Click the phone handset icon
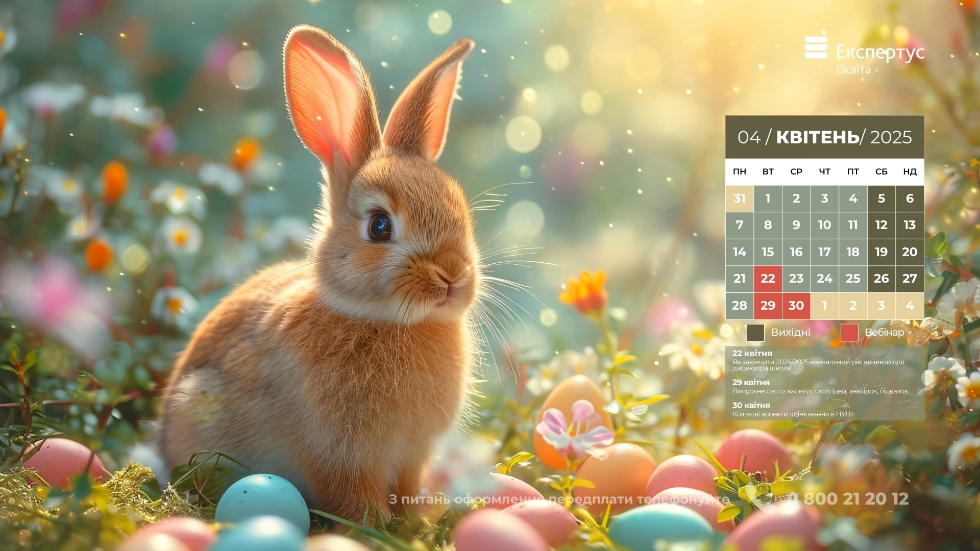This screenshot has height=551, width=980. click(x=759, y=498)
